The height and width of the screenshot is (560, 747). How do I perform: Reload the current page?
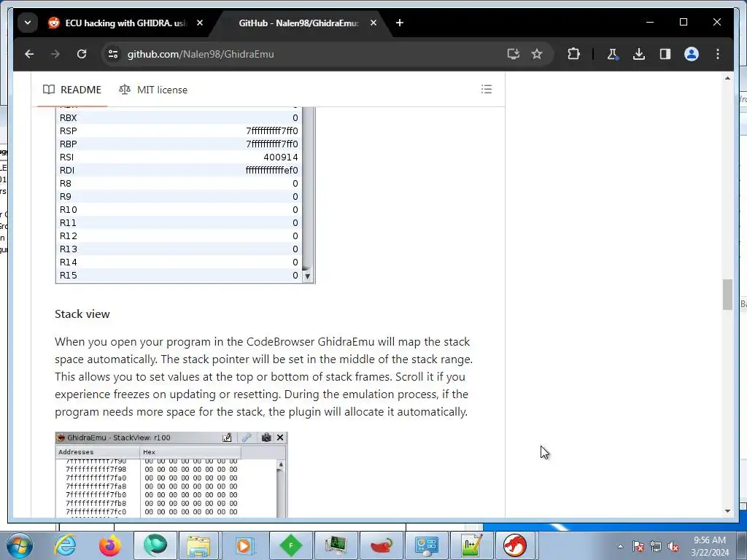82,54
